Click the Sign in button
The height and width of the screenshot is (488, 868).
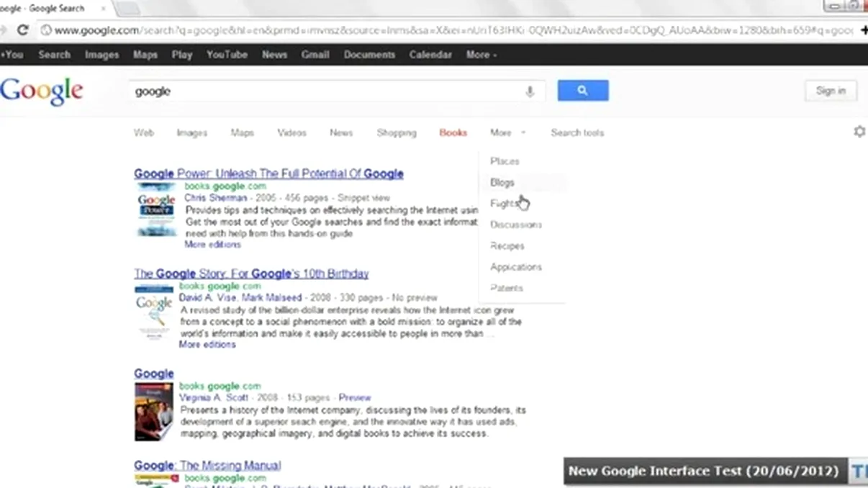click(x=831, y=91)
